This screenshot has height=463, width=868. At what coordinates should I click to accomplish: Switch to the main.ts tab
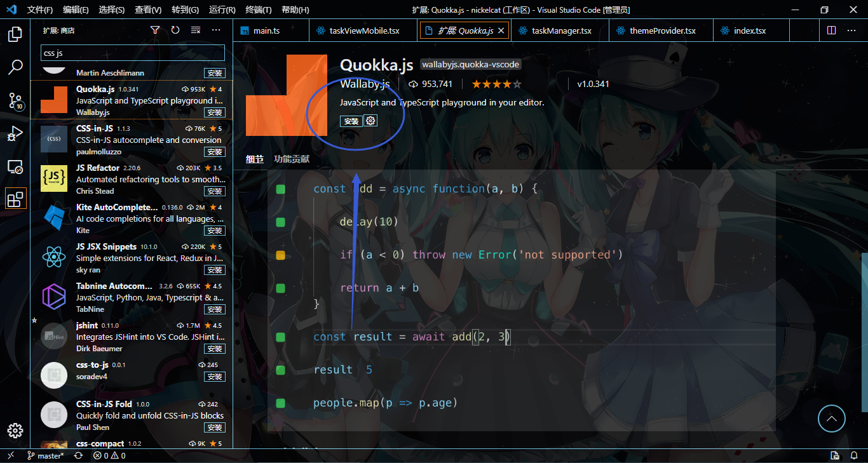pos(270,30)
